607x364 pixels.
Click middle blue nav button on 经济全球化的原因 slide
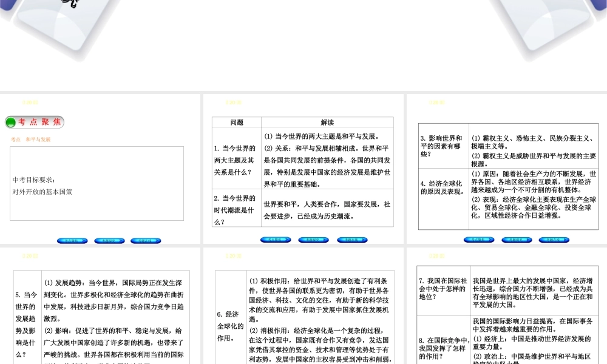click(517, 240)
